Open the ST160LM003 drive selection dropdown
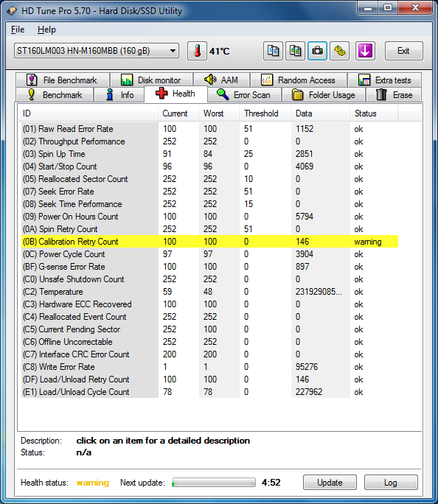This screenshot has height=504, width=438. click(x=97, y=51)
